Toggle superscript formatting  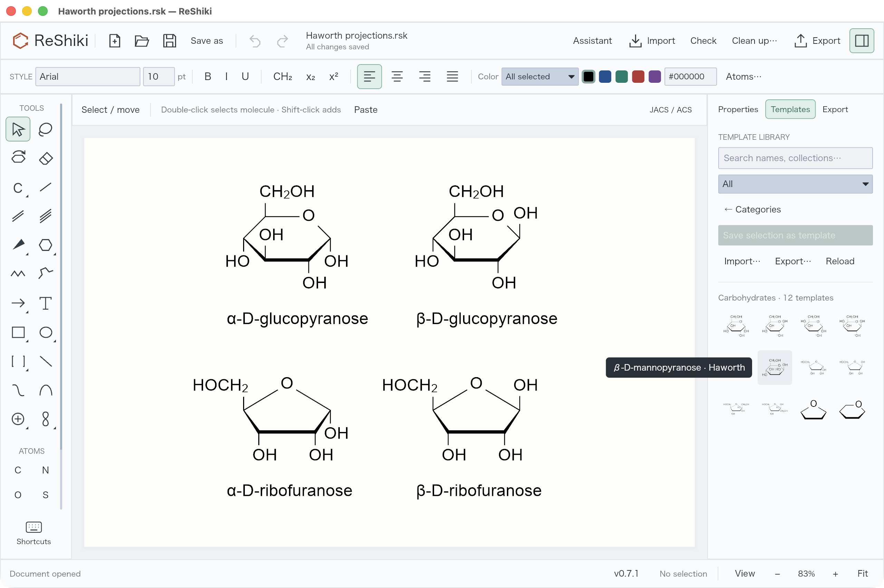pos(334,77)
